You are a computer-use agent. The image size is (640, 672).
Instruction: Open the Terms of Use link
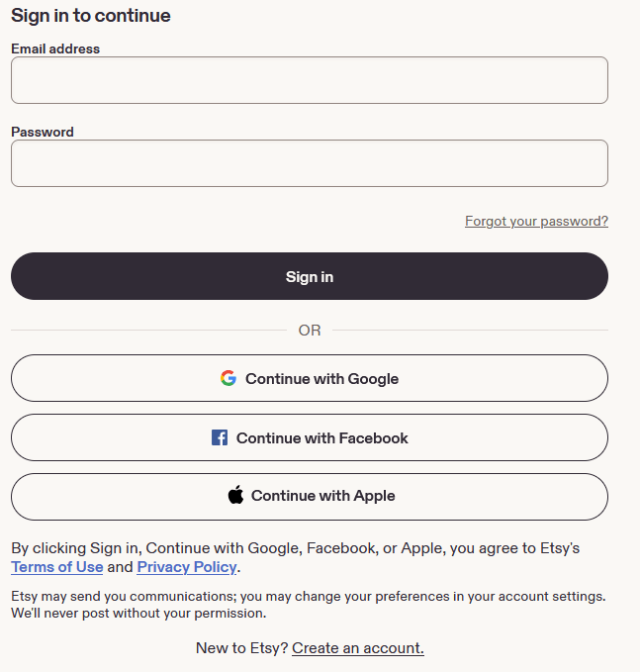pos(57,567)
